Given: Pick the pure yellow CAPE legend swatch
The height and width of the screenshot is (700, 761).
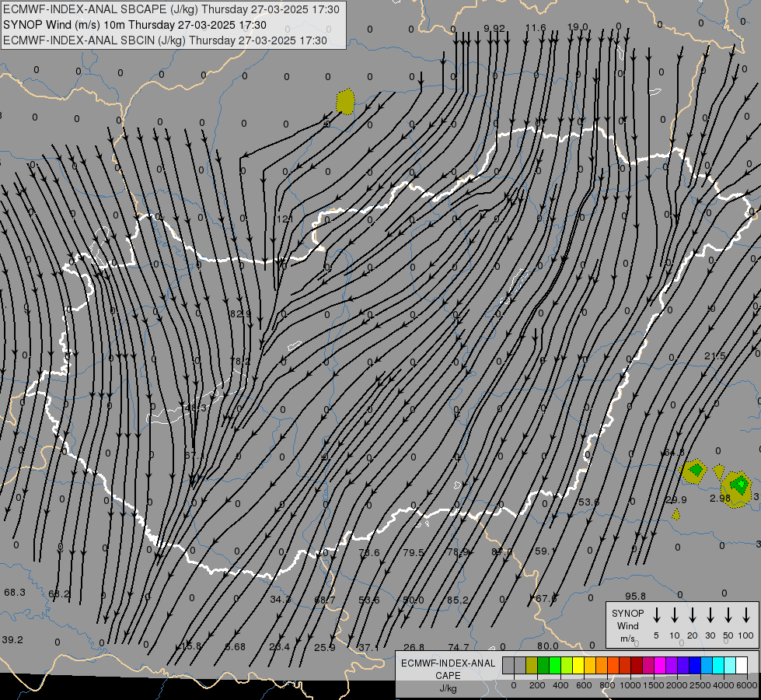Looking at the screenshot, I should coord(578,665).
